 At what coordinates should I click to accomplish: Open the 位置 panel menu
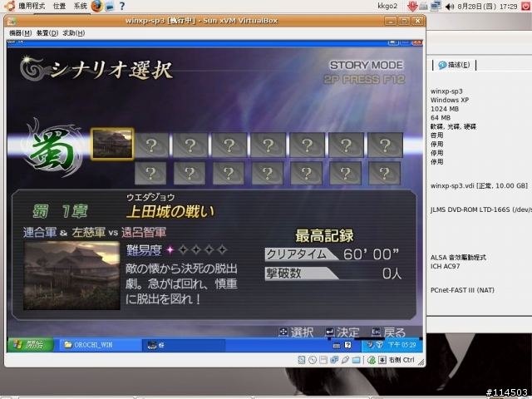click(59, 6)
